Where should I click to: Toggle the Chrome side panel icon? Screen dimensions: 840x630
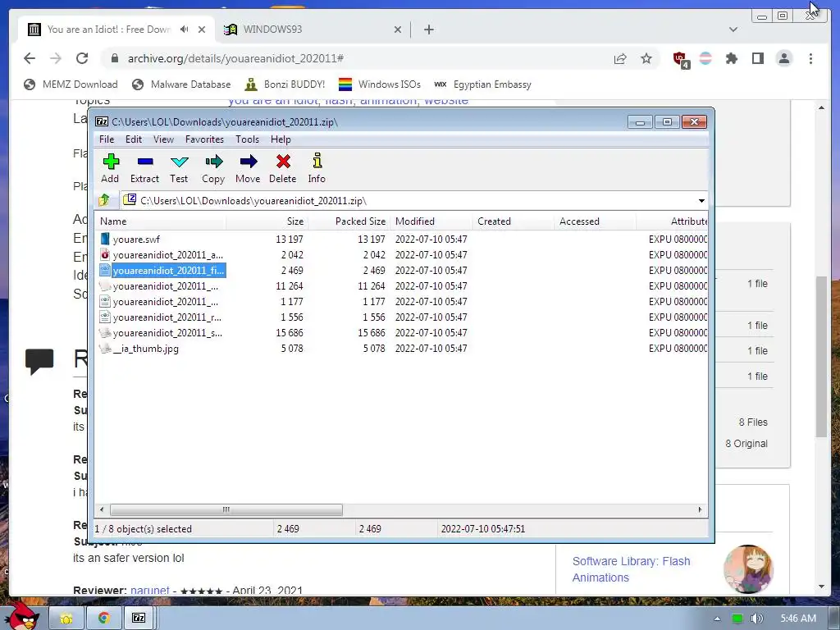point(757,58)
